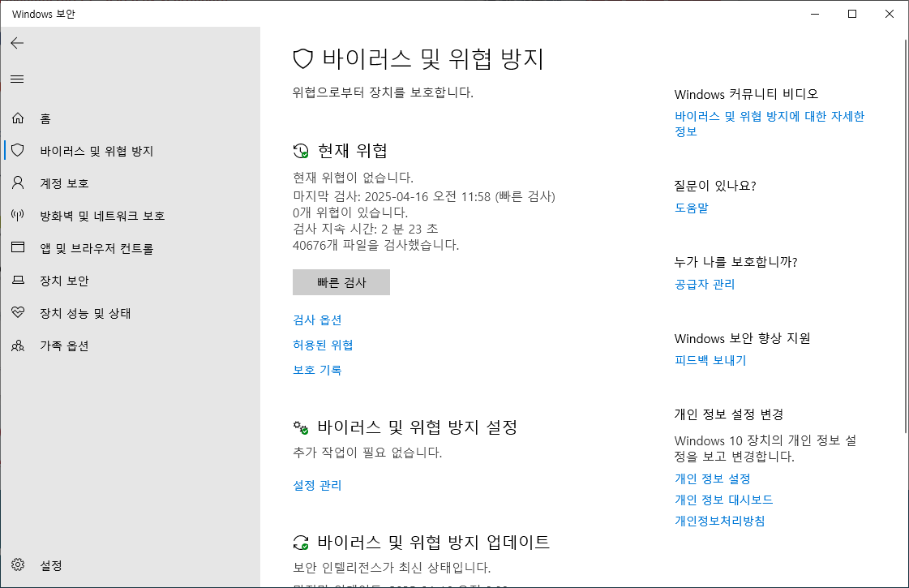This screenshot has width=909, height=588.
Task: Click the device security laptop icon
Action: coord(18,281)
